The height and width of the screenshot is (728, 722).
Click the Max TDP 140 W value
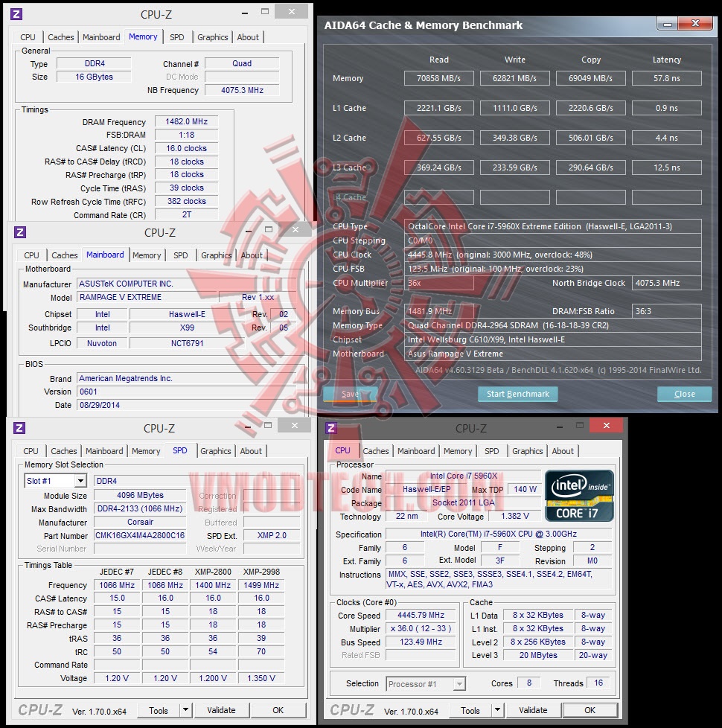(x=525, y=489)
